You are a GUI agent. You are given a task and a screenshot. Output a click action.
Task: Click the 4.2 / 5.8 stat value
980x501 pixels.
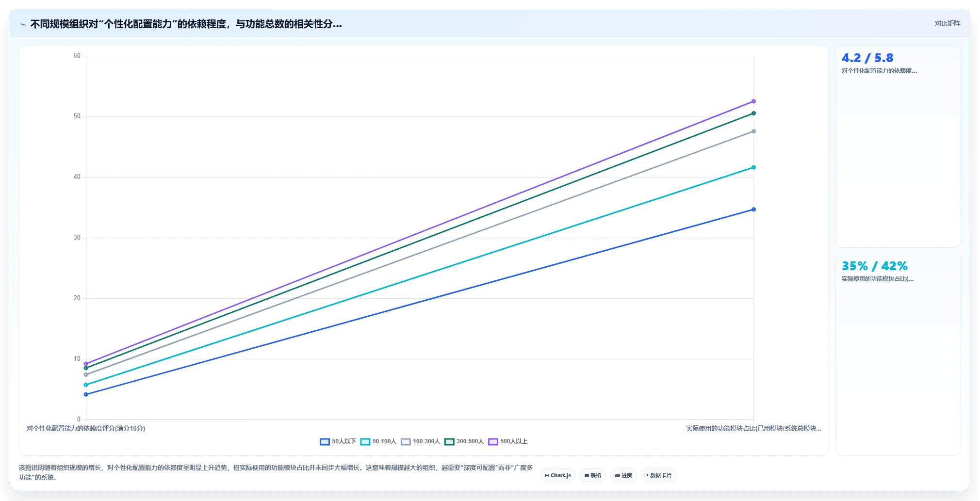point(867,58)
